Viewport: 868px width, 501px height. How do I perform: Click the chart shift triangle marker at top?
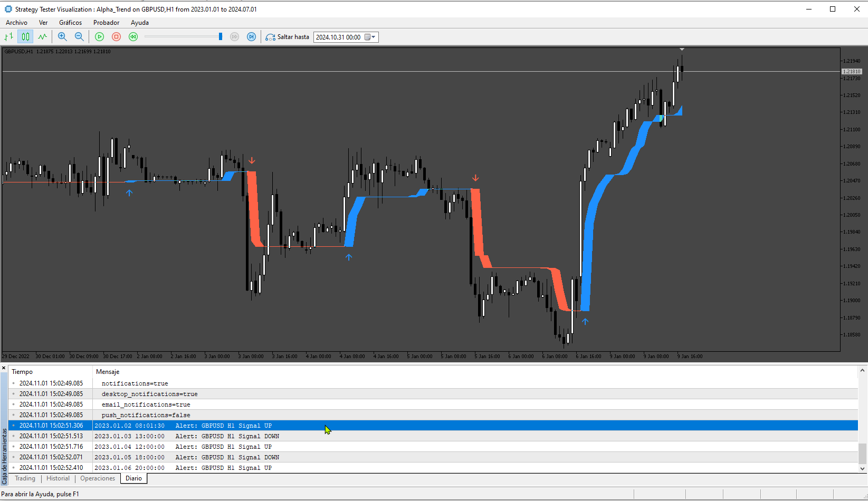[x=682, y=50]
